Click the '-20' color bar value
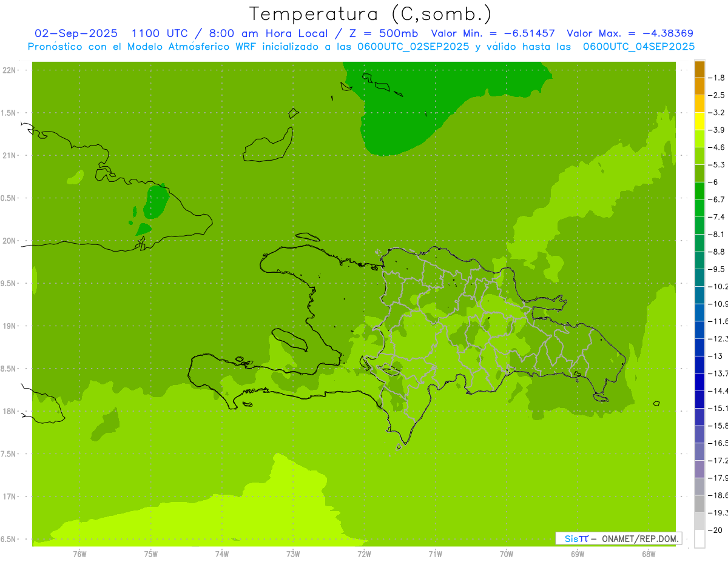 click(715, 530)
